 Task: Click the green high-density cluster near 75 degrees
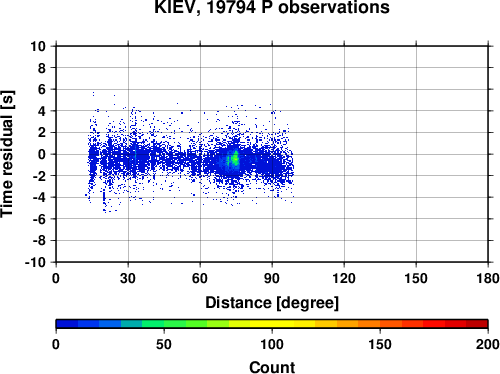233,160
